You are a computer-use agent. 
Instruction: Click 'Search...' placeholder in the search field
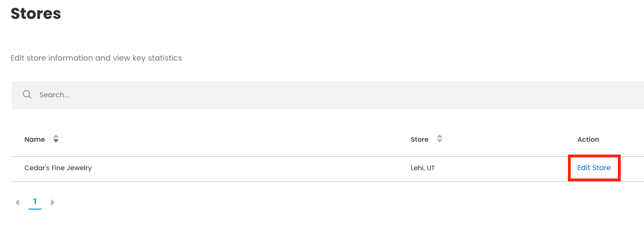tap(54, 95)
